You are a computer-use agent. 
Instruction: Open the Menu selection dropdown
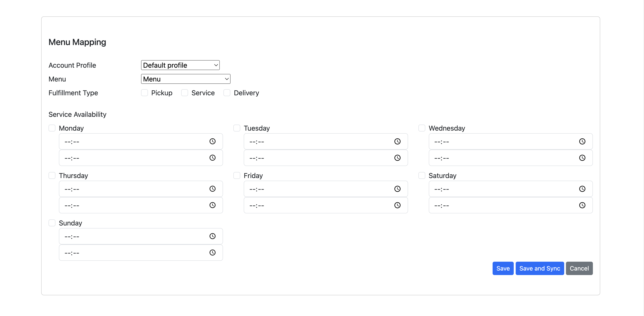tap(186, 79)
